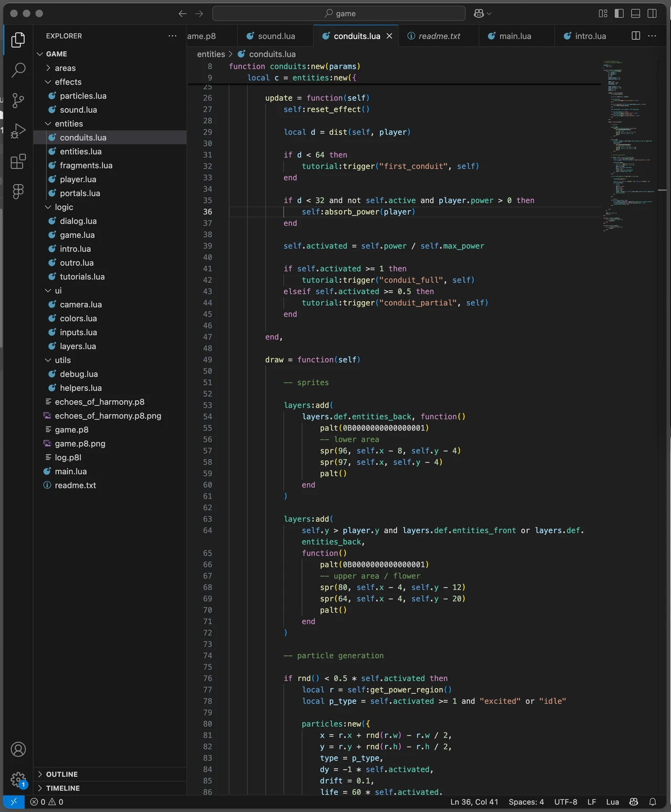The image size is (671, 812).
Task: Open particles.lua in the explorer
Action: coord(110,96)
